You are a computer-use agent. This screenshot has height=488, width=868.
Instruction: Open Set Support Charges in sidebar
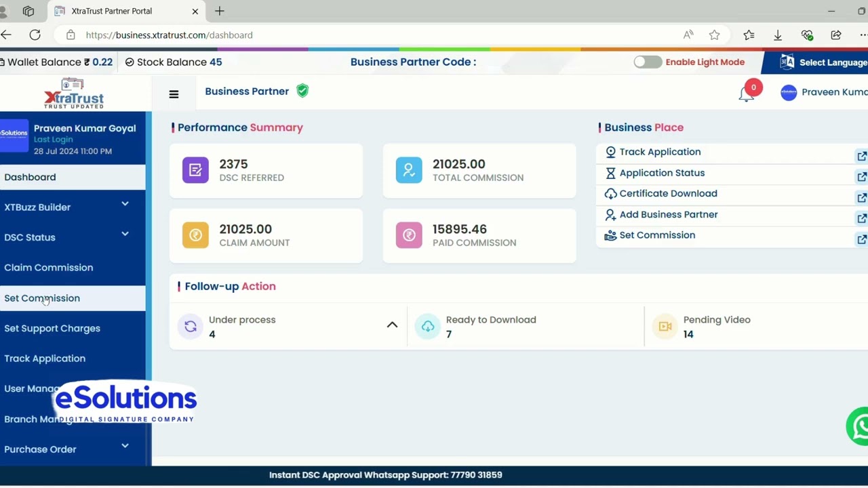(x=73, y=328)
